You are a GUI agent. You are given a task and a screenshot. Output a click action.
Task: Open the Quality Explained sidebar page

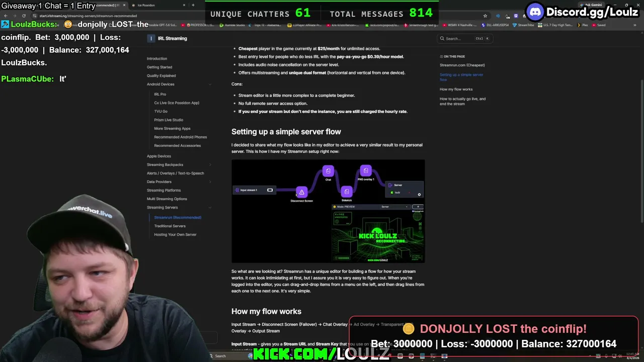click(x=162, y=76)
